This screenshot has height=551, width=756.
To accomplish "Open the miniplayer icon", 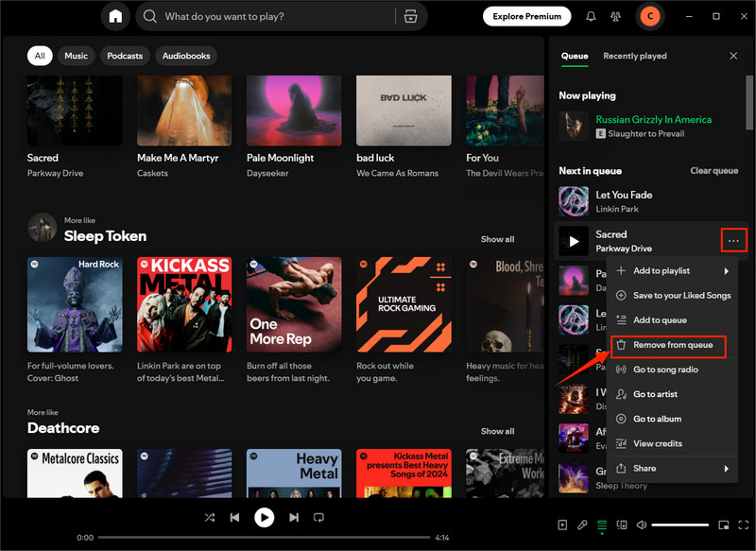I will coord(724,525).
